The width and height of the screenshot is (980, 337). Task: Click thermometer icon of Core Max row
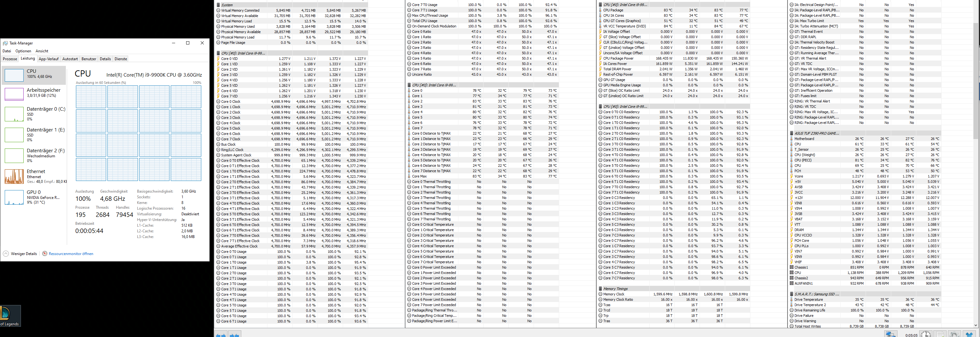pyautogui.click(x=409, y=176)
